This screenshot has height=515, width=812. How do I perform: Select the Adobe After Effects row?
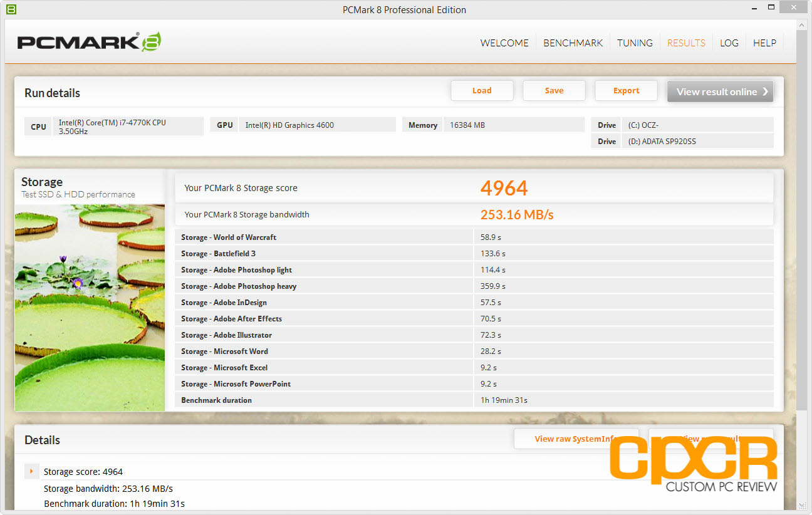(x=474, y=319)
